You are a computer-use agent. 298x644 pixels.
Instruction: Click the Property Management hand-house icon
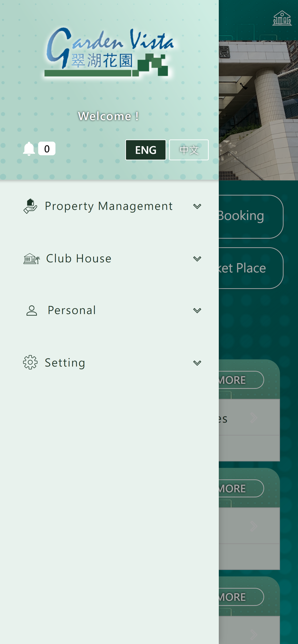tap(30, 206)
